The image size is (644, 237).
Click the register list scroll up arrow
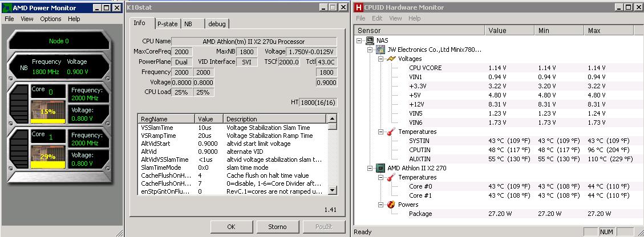(x=333, y=118)
